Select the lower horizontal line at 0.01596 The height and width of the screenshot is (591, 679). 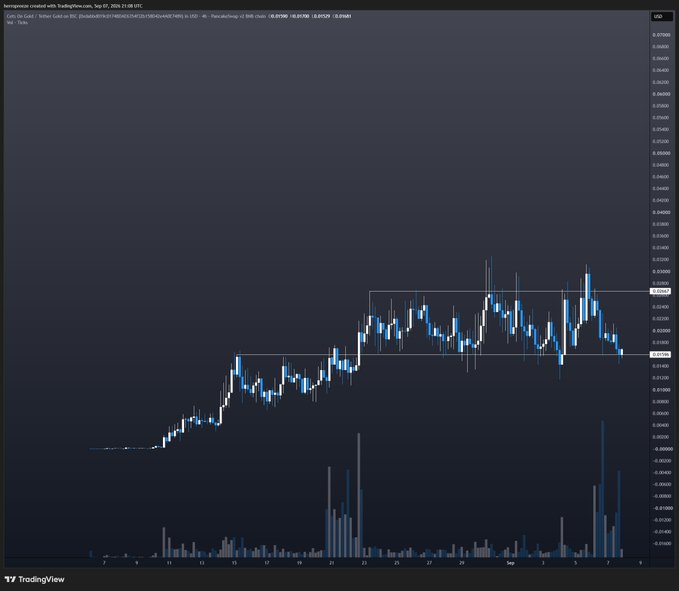(442, 355)
